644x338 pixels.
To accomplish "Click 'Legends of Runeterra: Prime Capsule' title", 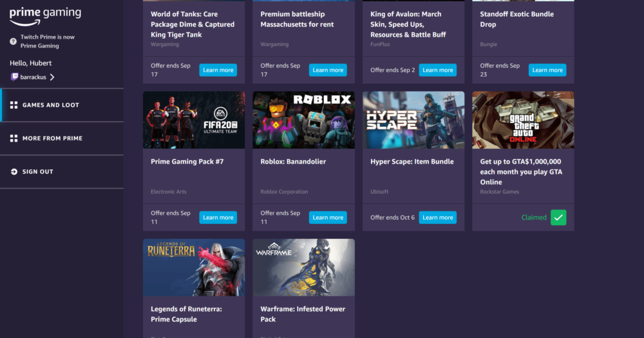I will point(187,314).
